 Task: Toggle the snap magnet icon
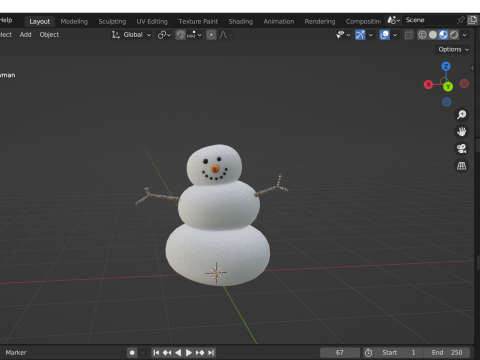pos(180,35)
